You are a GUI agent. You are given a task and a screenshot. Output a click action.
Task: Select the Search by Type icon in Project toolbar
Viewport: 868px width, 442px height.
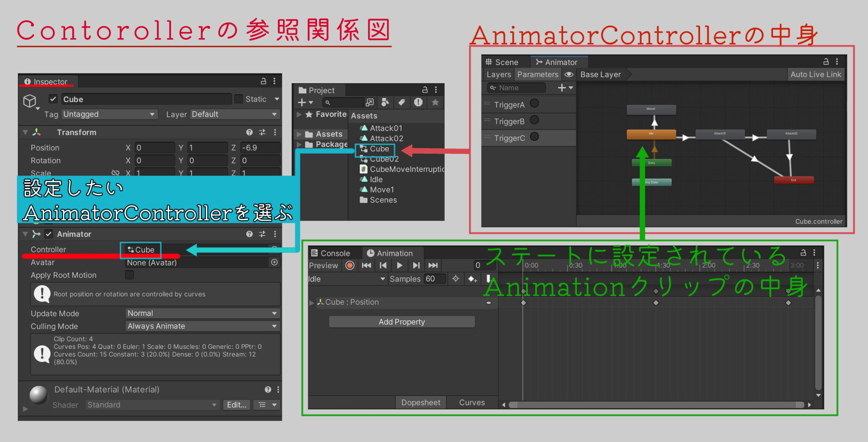click(385, 102)
